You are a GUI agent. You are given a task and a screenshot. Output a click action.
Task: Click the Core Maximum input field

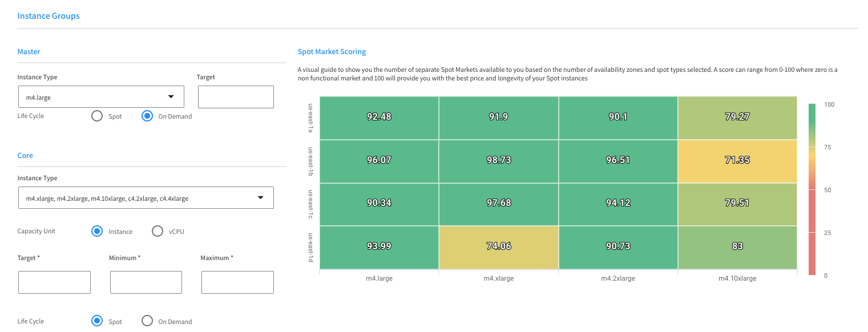[237, 282]
